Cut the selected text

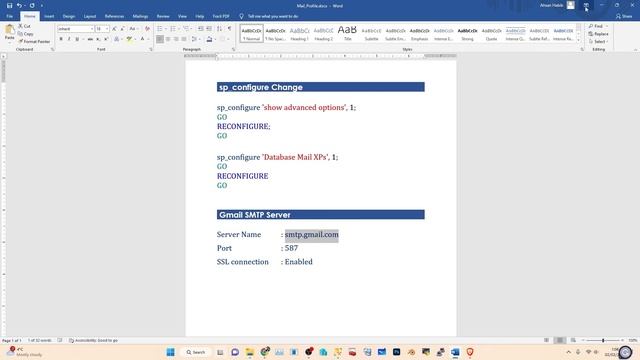[24, 26]
